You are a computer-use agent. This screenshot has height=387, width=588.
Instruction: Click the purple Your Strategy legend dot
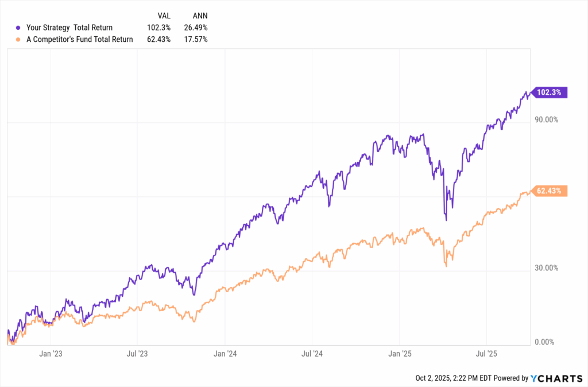pyautogui.click(x=19, y=27)
